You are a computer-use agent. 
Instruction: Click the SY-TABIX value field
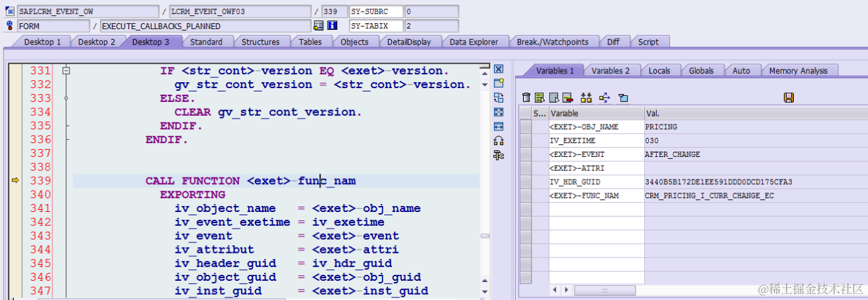pos(432,26)
